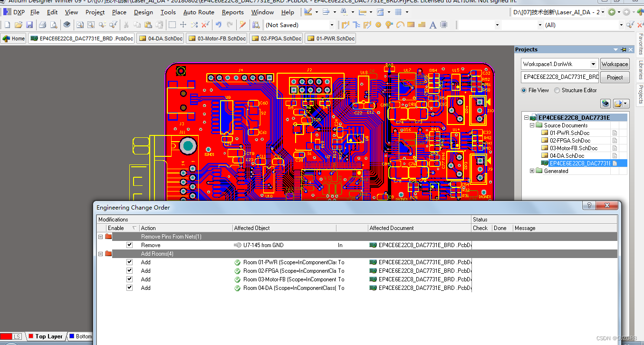Expand the Generated folder in Projects panel
Viewport: 644px width, 345px height.
(532, 171)
